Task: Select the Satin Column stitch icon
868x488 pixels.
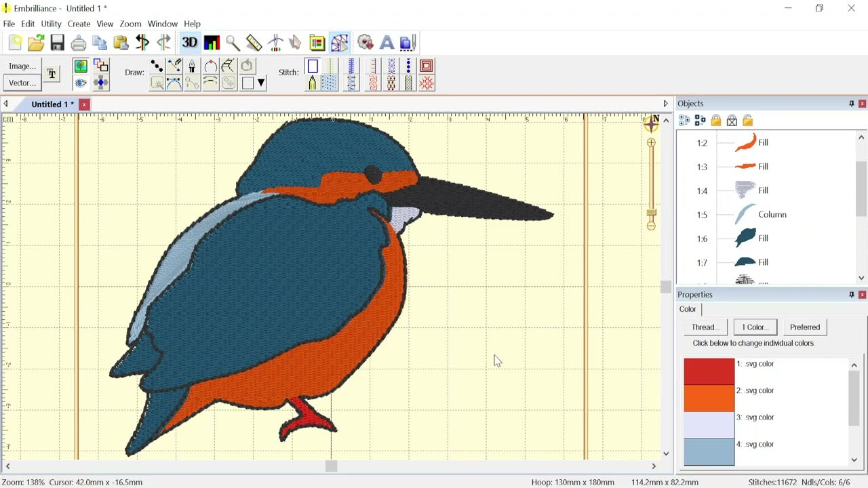Action: pyautogui.click(x=351, y=66)
